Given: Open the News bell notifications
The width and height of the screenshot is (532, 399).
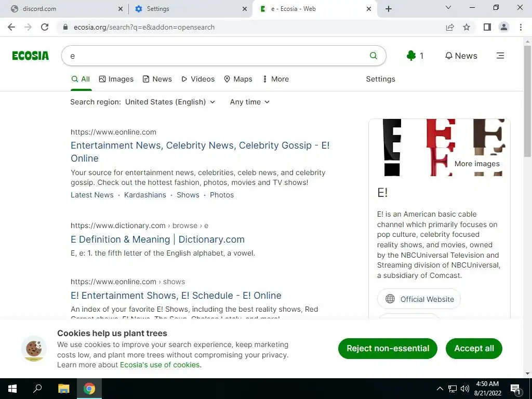Looking at the screenshot, I should (461, 56).
